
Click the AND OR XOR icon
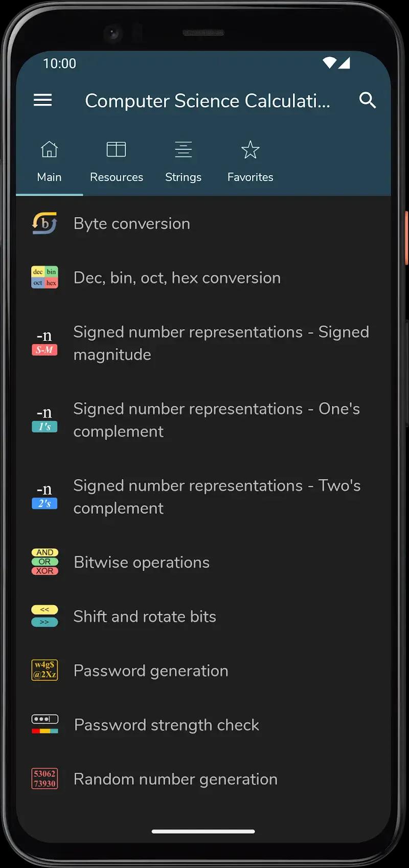click(45, 562)
